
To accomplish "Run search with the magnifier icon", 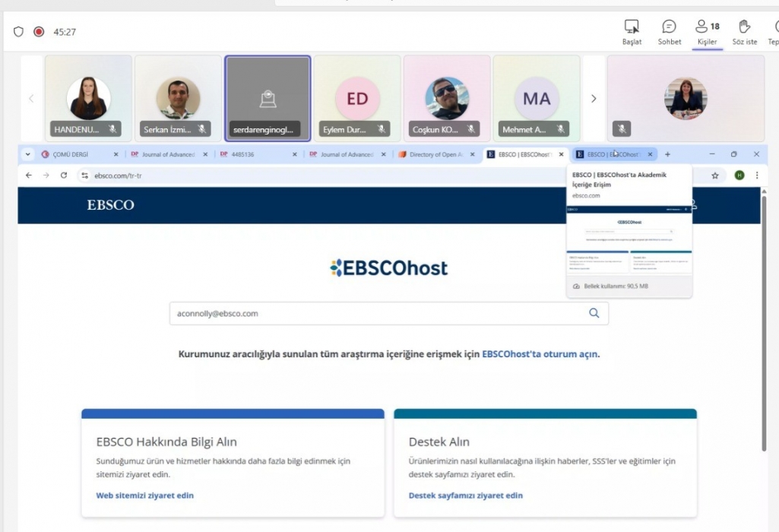I will tap(594, 313).
